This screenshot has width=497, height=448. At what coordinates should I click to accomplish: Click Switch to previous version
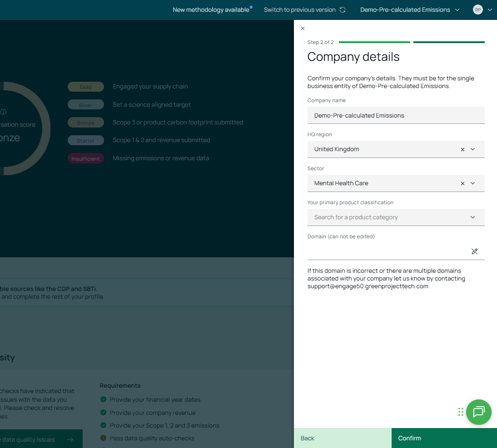click(299, 10)
